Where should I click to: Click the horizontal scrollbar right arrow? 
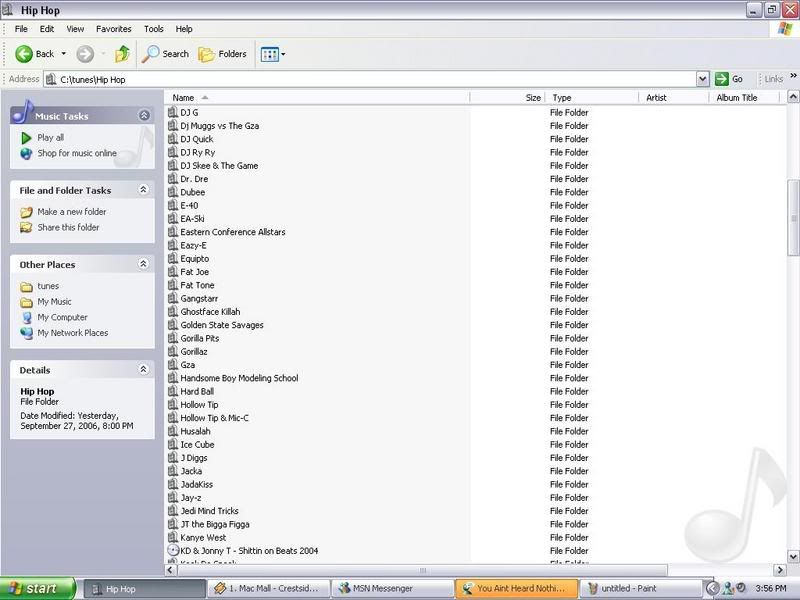[x=780, y=570]
